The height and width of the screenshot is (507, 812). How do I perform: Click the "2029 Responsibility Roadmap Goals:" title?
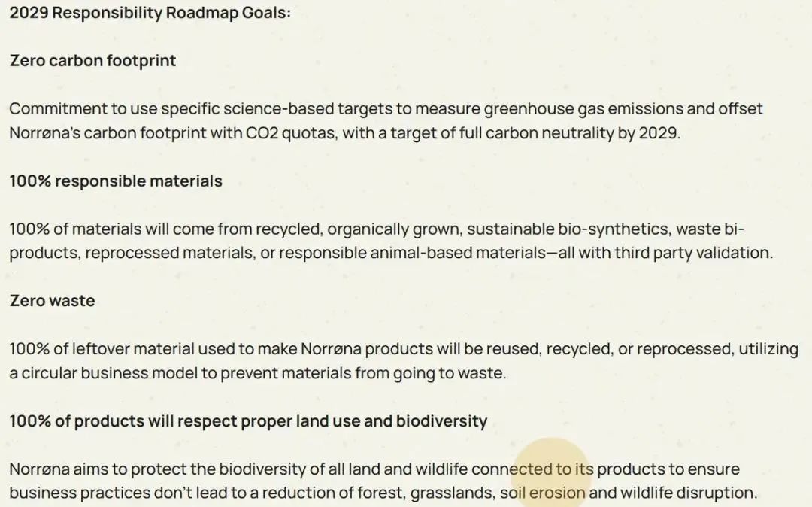pos(150,13)
